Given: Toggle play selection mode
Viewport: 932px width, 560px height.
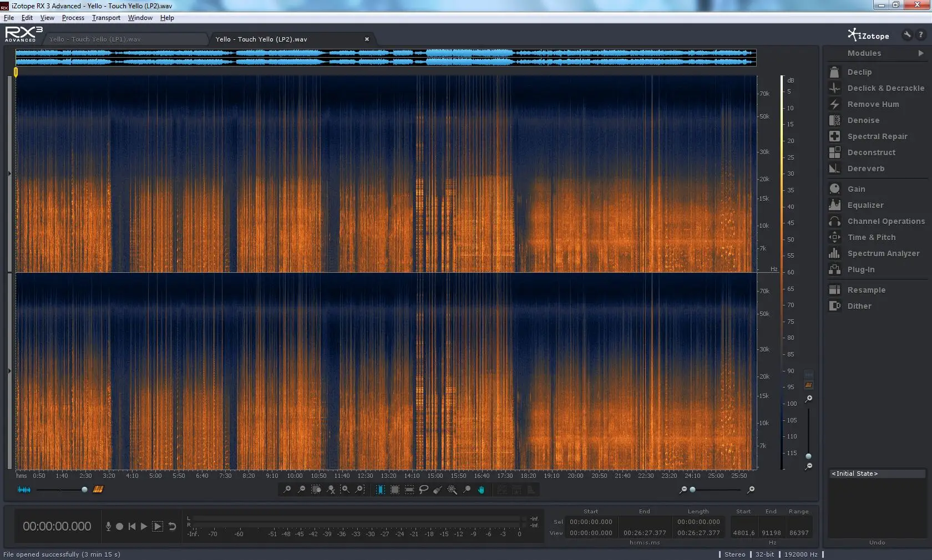Looking at the screenshot, I should point(158,526).
